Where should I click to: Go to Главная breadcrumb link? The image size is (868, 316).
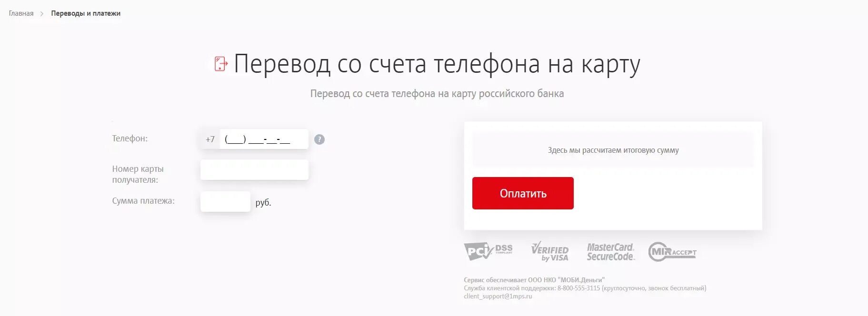click(x=21, y=13)
